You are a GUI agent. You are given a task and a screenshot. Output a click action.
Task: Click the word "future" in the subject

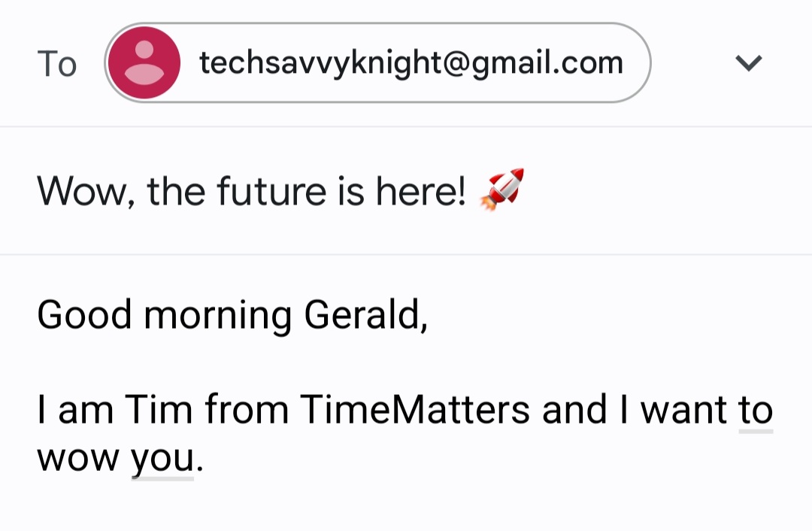coord(271,191)
